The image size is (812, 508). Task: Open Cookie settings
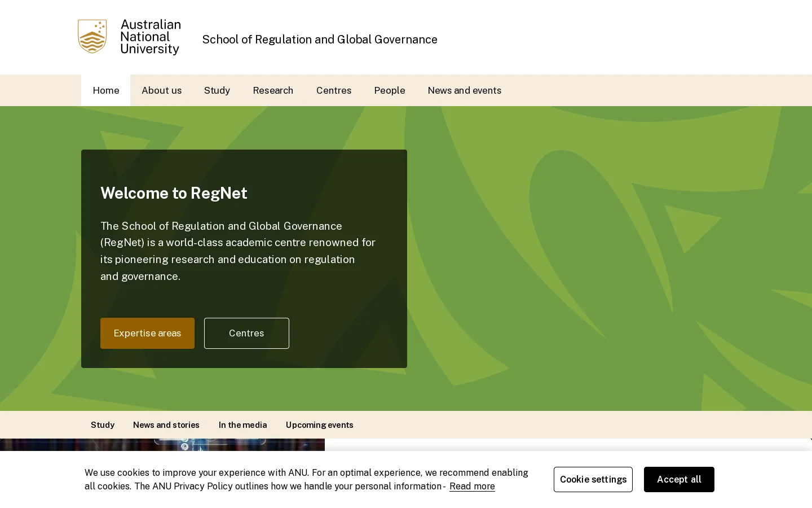tap(593, 479)
